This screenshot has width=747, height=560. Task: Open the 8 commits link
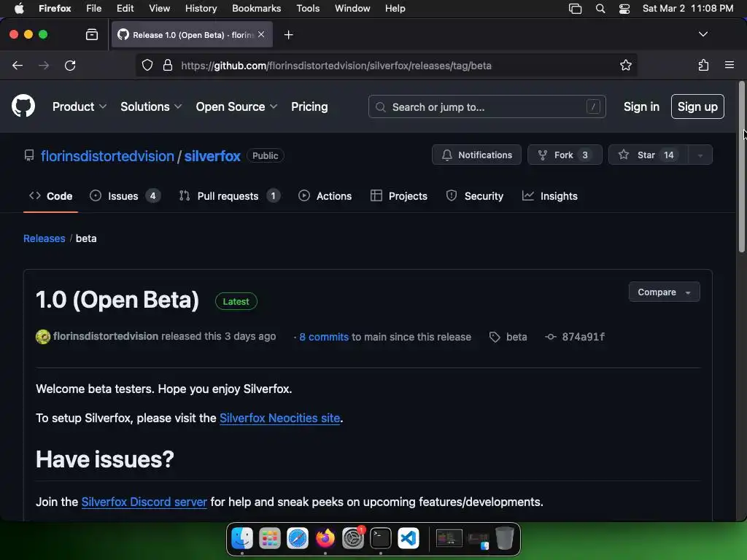(324, 337)
